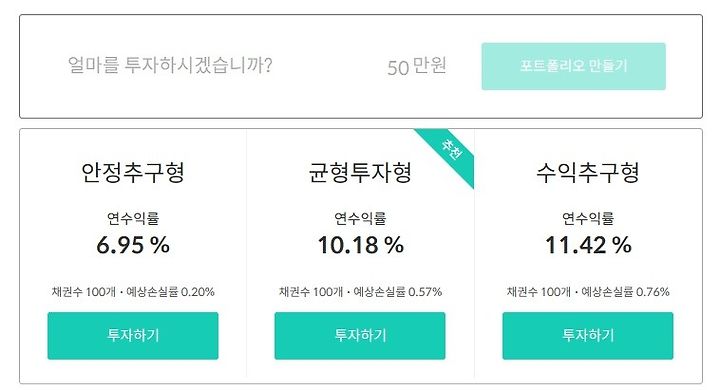Click the 만원 currency unit label

point(429,65)
